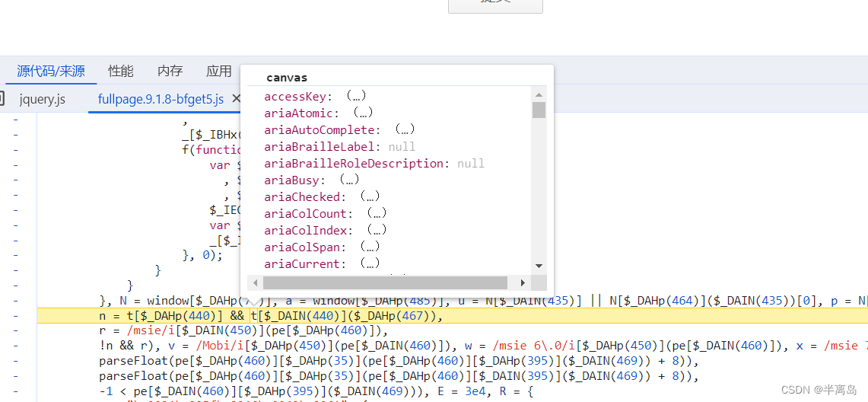Image resolution: width=868 pixels, height=402 pixels.
Task: Click the popup's scroll up arrow
Action: 539,94
